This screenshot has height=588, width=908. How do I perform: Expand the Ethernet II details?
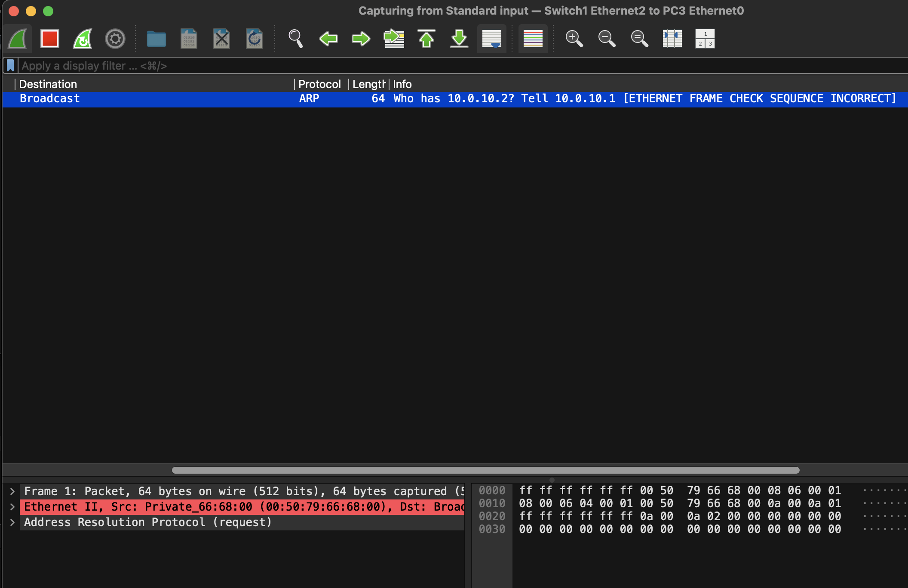(12, 507)
